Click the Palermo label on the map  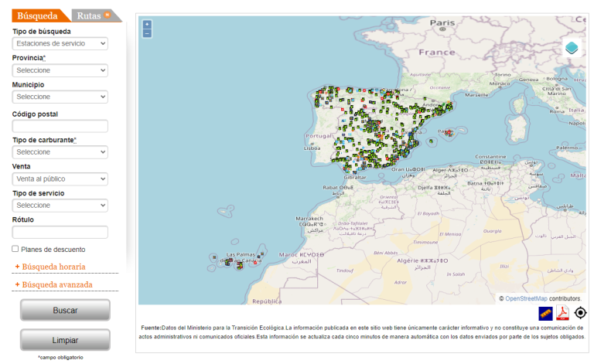pyautogui.click(x=567, y=148)
